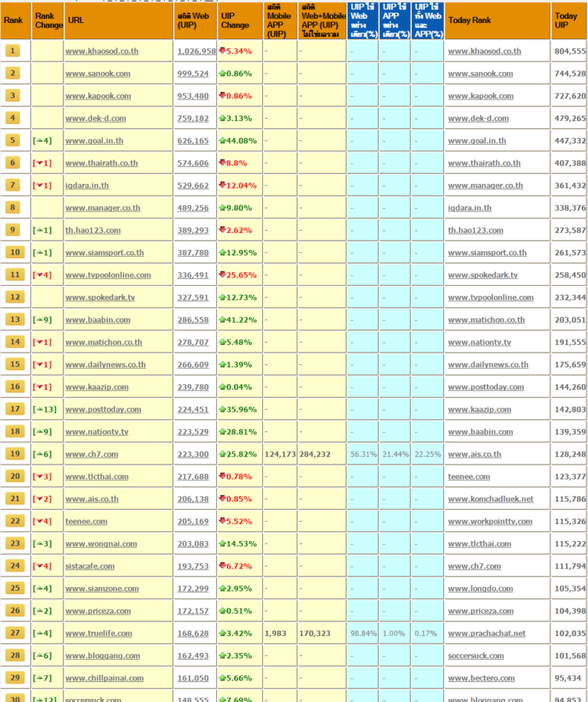Open www.sanook.com in the Today Rank column
The image size is (588, 702).
[x=480, y=73]
